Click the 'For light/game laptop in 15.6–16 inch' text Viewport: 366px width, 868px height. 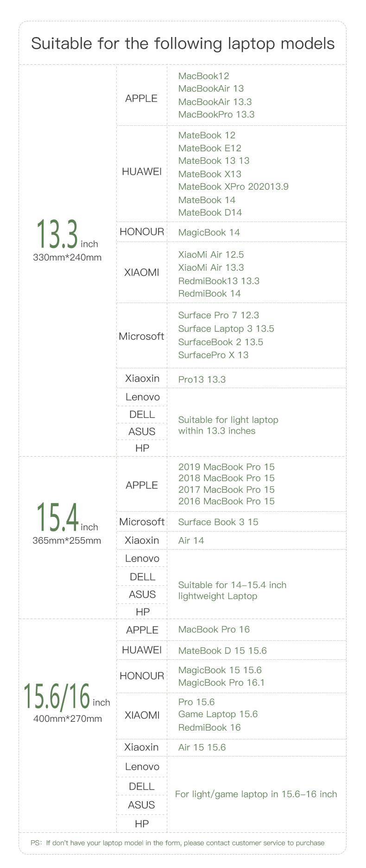[256, 794]
